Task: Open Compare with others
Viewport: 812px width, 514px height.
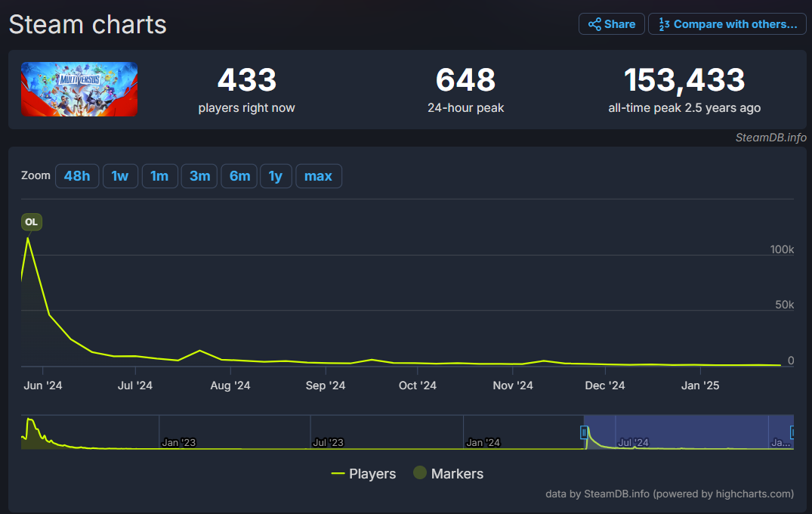Action: point(727,24)
